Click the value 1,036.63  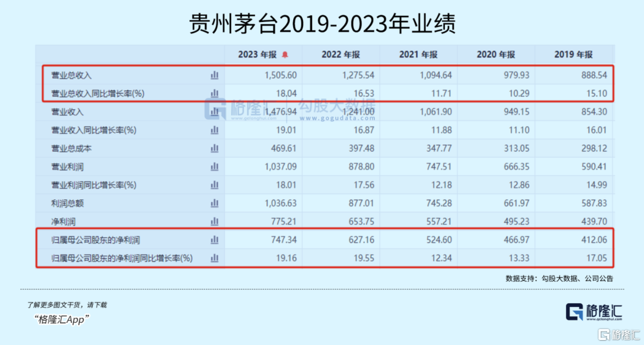coord(280,203)
